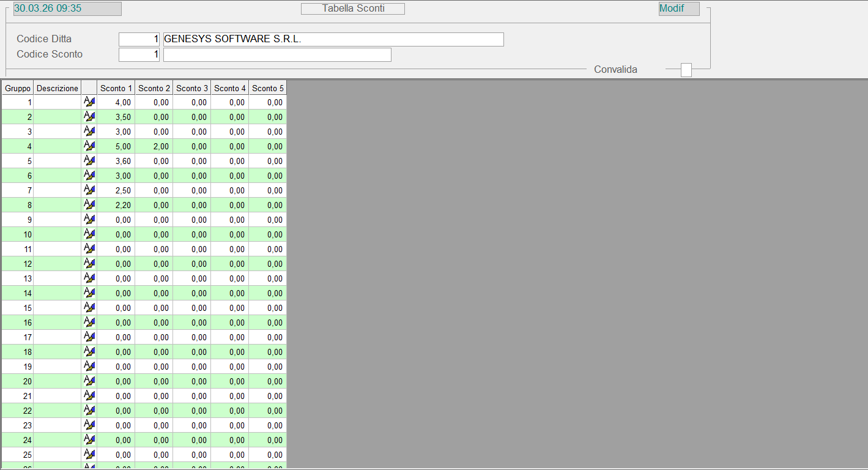Open the edit icon for Gruppo 23
The height and width of the screenshot is (470, 868).
pos(89,425)
